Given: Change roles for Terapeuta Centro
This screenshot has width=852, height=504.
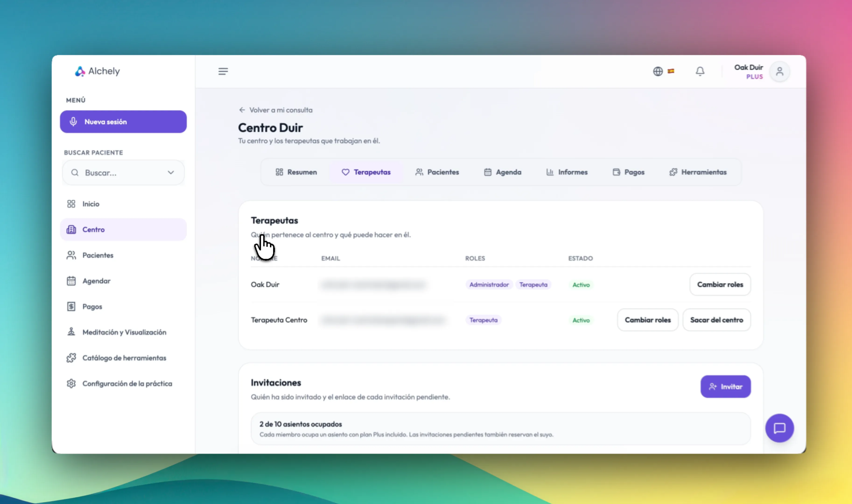Looking at the screenshot, I should coord(648,320).
